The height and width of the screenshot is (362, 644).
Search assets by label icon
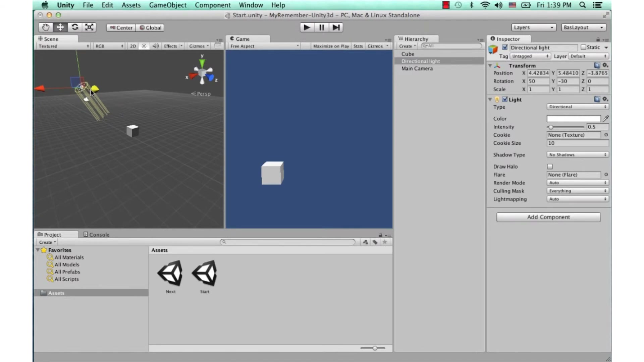point(375,242)
